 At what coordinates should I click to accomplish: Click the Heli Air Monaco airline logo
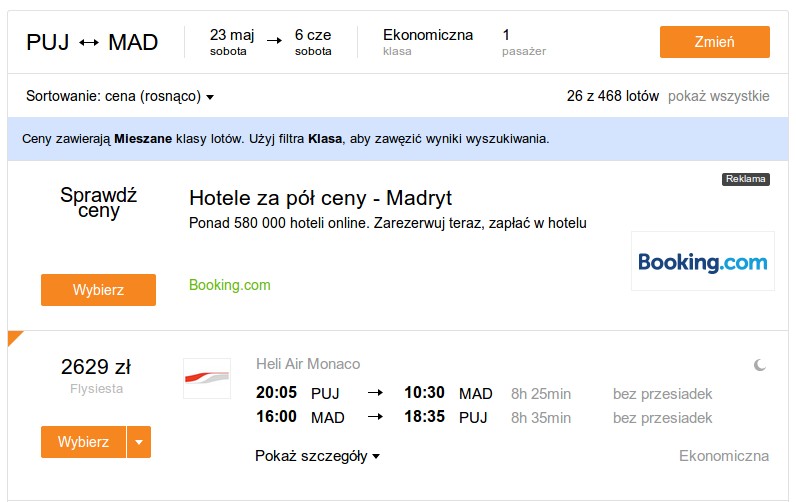[x=207, y=378]
